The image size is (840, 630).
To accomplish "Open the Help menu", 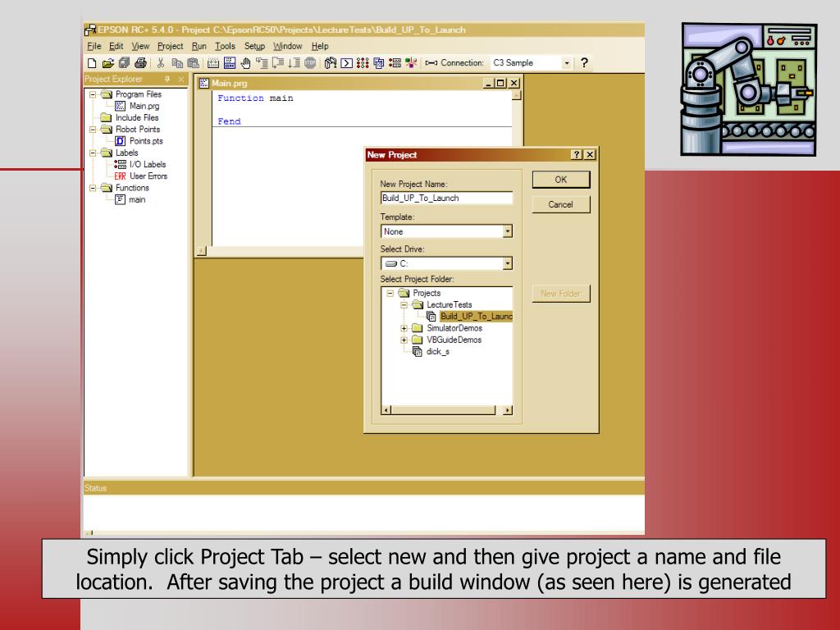I will [320, 47].
